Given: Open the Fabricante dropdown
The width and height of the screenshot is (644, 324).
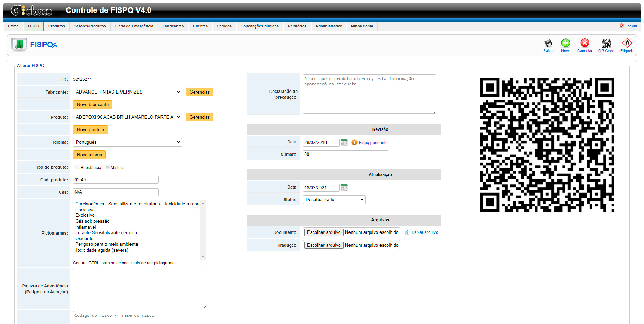Looking at the screenshot, I should click(x=127, y=92).
